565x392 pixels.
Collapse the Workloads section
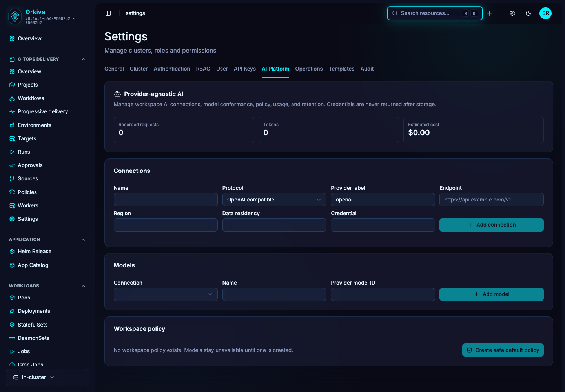click(83, 286)
